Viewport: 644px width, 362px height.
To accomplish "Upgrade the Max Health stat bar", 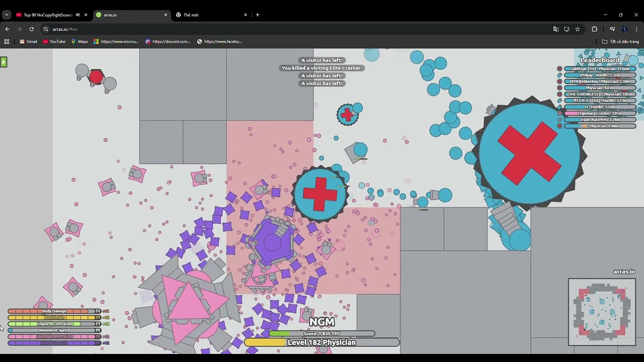I will tap(54, 318).
